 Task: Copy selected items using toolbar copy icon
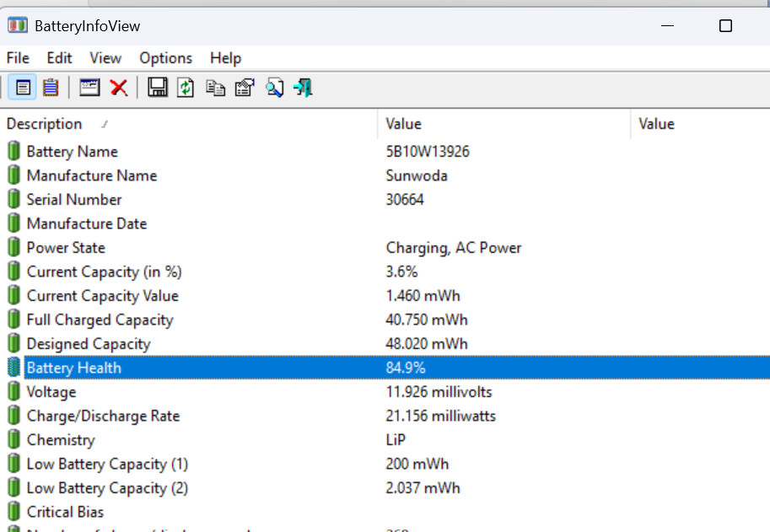point(215,87)
